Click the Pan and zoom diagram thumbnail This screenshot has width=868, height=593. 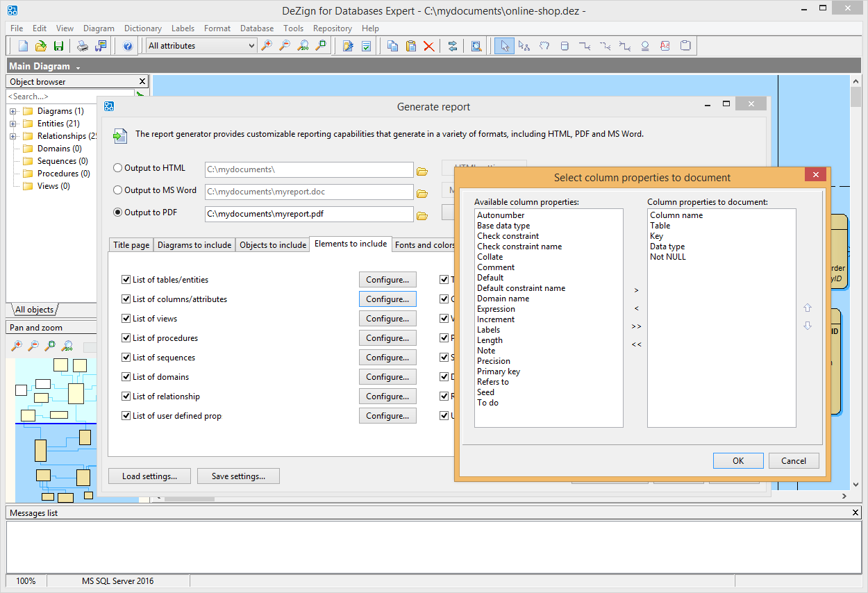(56, 429)
